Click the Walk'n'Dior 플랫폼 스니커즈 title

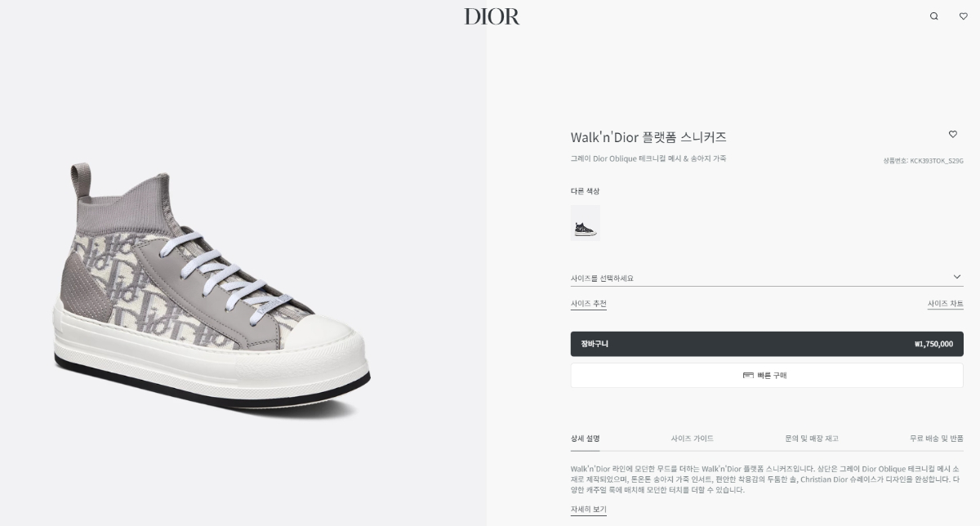[648, 137]
